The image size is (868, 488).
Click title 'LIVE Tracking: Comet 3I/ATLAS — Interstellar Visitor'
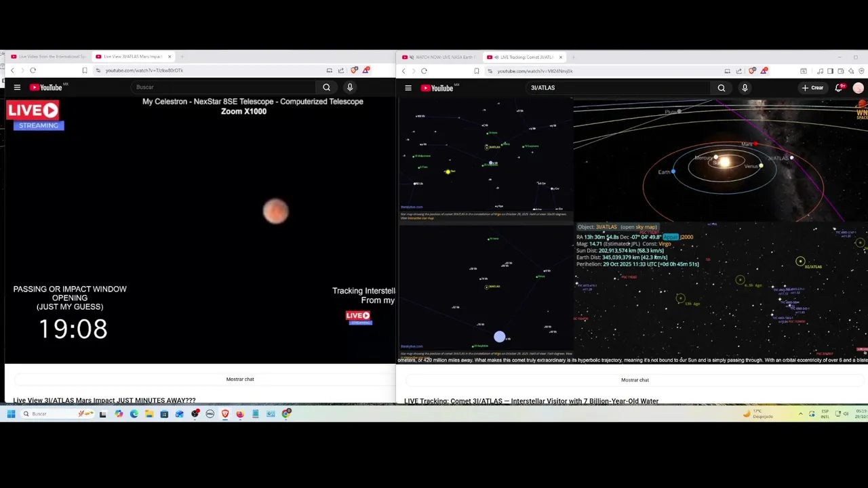[x=531, y=401]
